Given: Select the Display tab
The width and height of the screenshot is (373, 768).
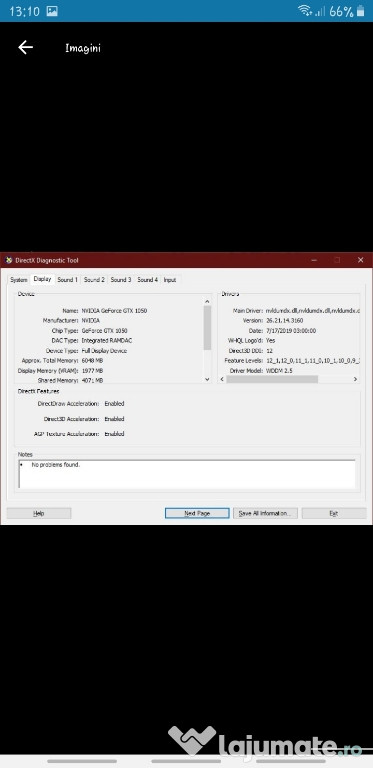Looking at the screenshot, I should tap(43, 279).
